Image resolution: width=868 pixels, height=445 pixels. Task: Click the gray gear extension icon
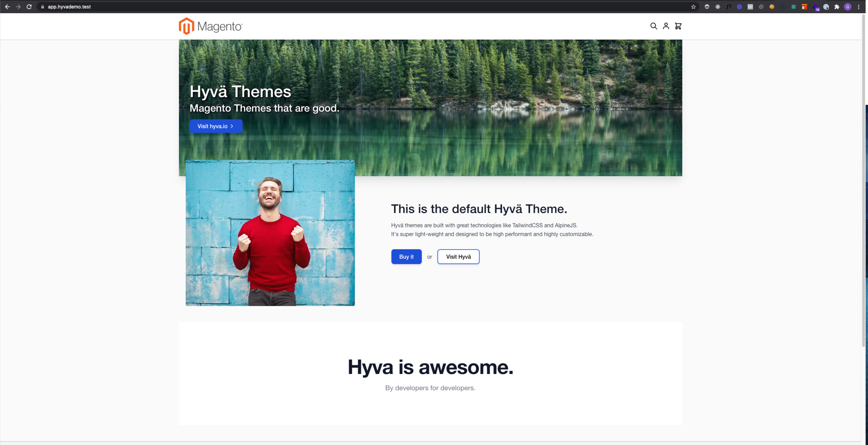click(x=707, y=7)
